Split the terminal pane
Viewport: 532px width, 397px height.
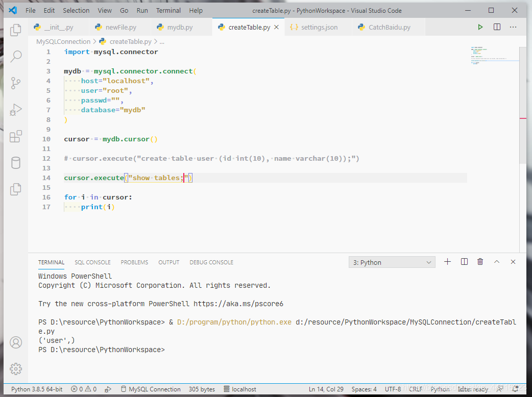click(x=464, y=262)
